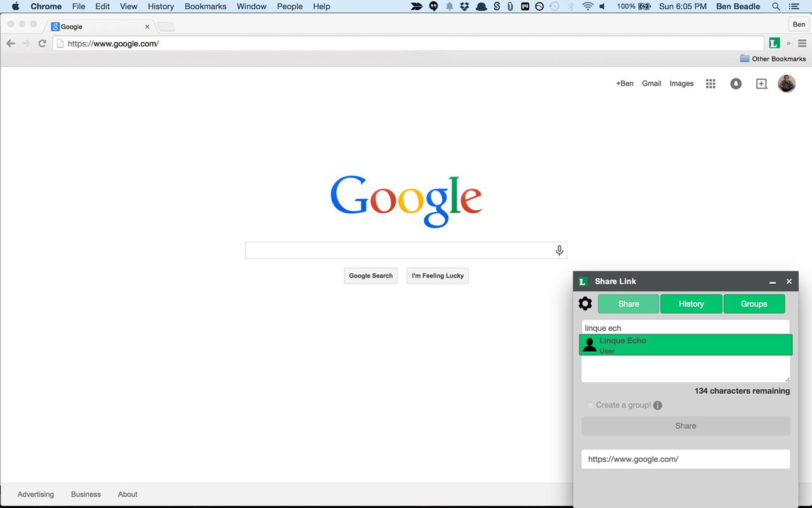Open Google notifications bell
The image size is (812, 508).
736,84
